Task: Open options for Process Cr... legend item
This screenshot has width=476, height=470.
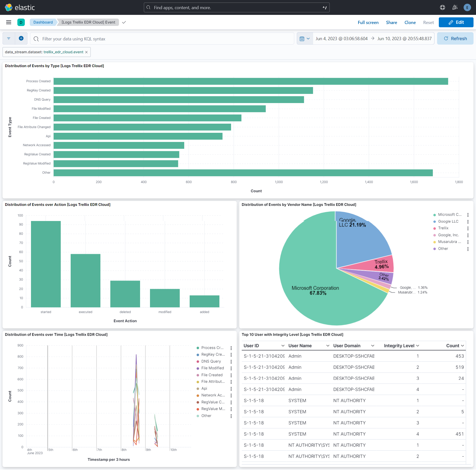Action: click(231, 348)
